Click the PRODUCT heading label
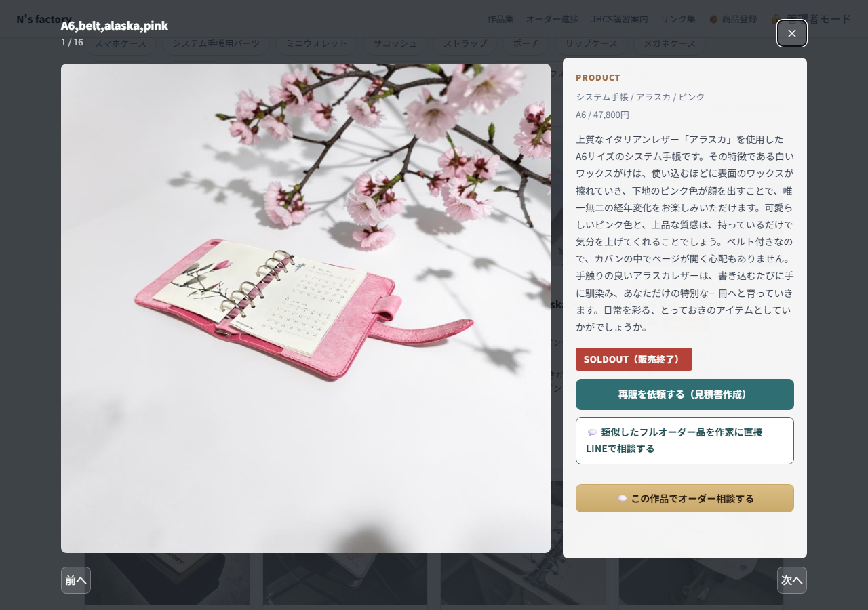Viewport: 868px width, 610px height. click(598, 77)
